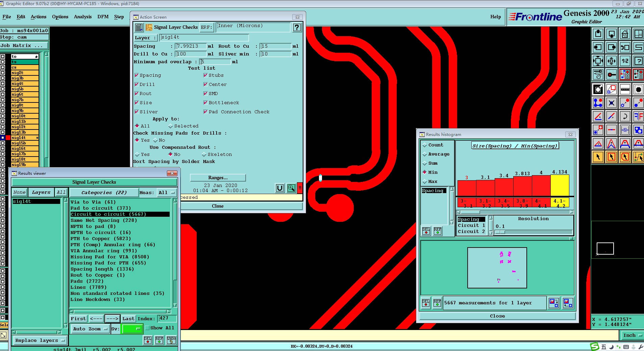The height and width of the screenshot is (351, 644).
Task: Click the Spacing value input field
Action: 191,46
